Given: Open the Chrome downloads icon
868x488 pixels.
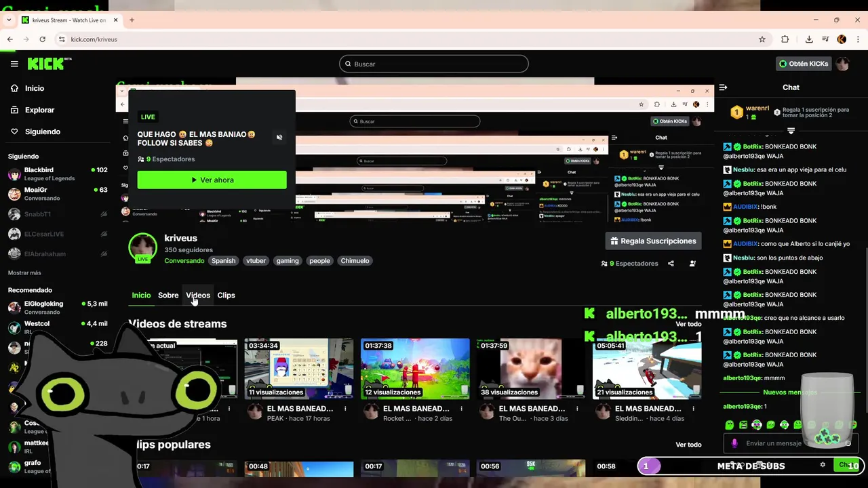Looking at the screenshot, I should 809,39.
